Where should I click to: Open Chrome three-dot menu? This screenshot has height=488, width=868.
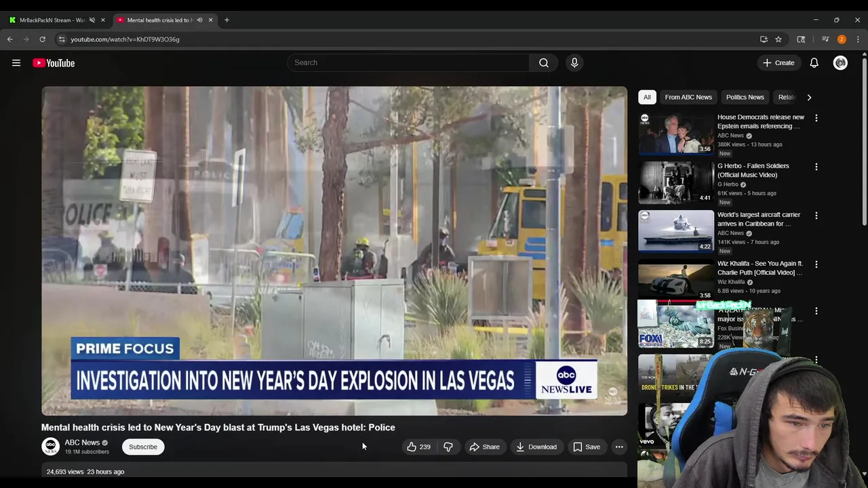[858, 39]
